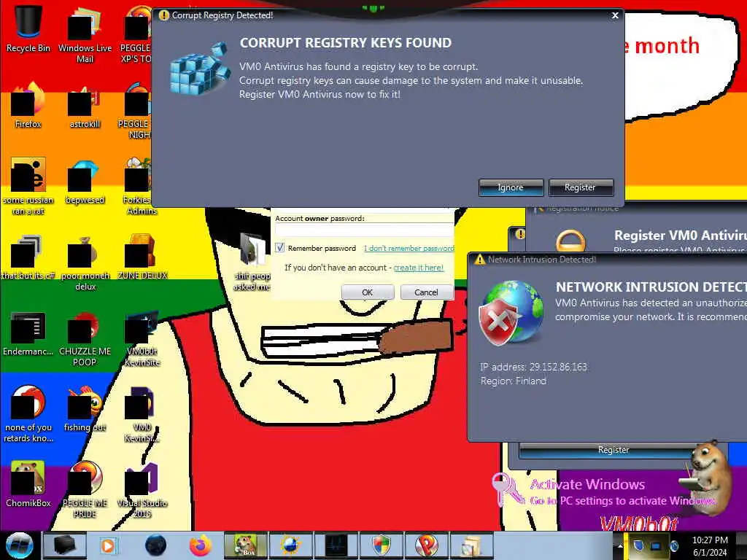Click the taskbar clock showing 10:27 PM
This screenshot has height=560, width=747.
coord(710,545)
